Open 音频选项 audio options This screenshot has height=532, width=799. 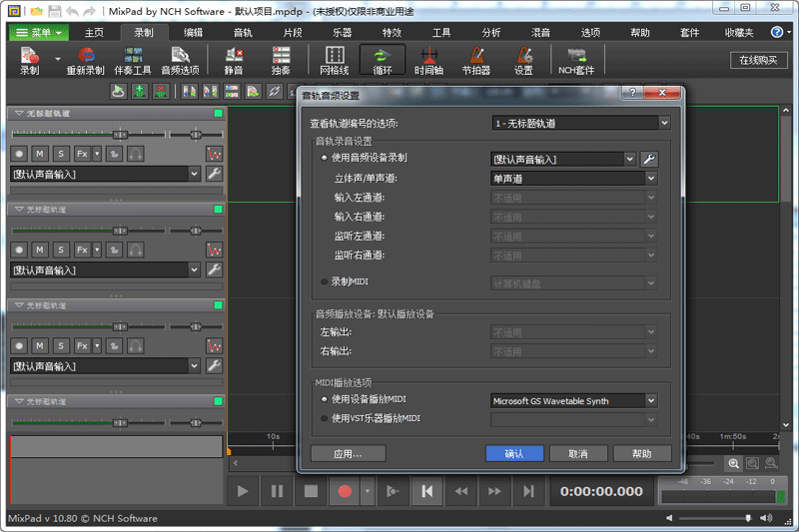point(181,60)
